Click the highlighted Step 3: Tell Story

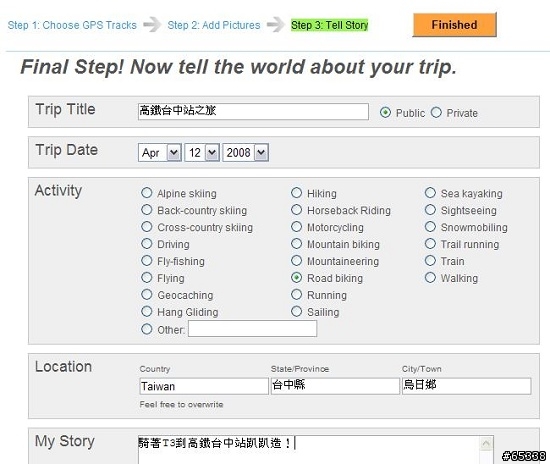pyautogui.click(x=329, y=25)
